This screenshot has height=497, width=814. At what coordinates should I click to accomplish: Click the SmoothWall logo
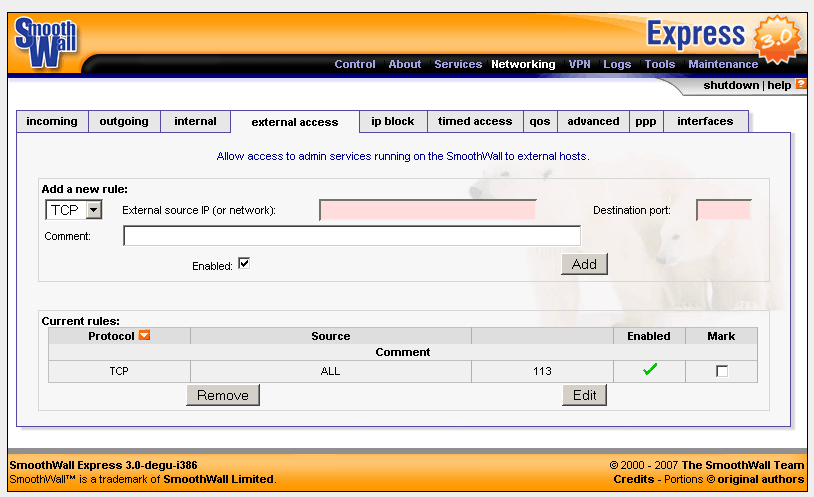click(46, 42)
